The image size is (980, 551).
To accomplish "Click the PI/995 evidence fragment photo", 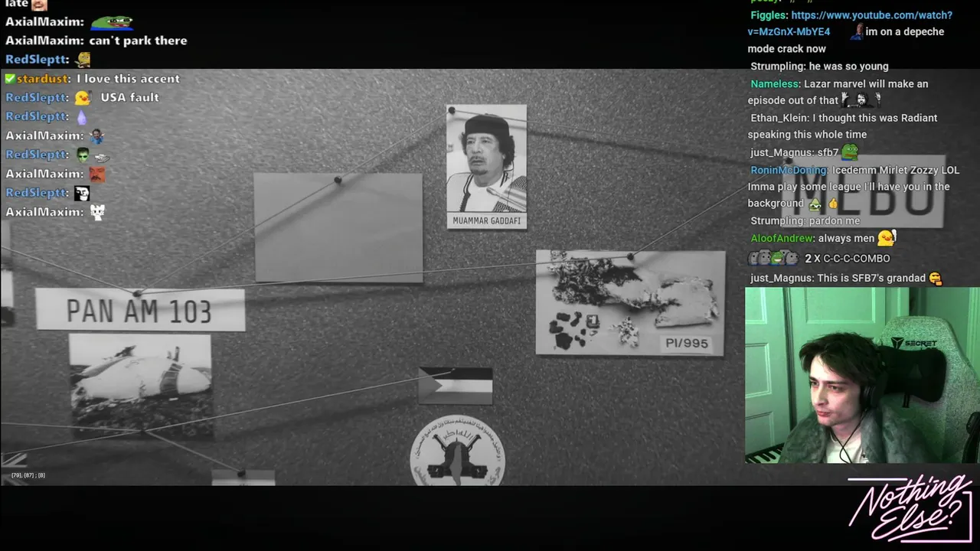I will (630, 303).
